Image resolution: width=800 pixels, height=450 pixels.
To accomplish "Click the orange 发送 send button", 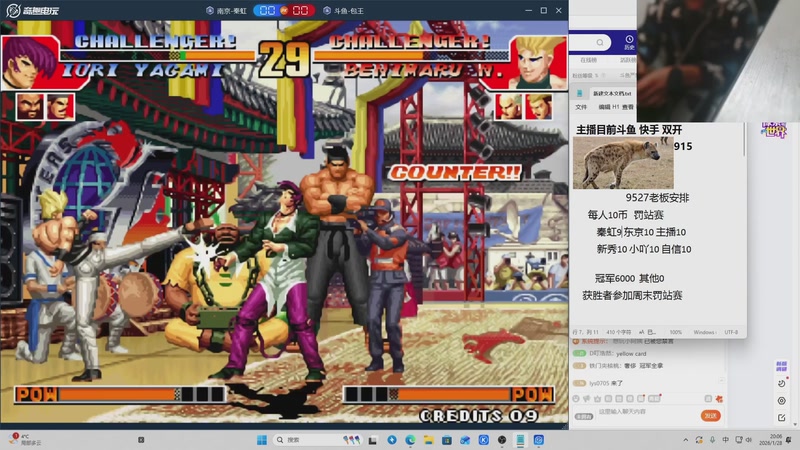I will click(x=711, y=416).
